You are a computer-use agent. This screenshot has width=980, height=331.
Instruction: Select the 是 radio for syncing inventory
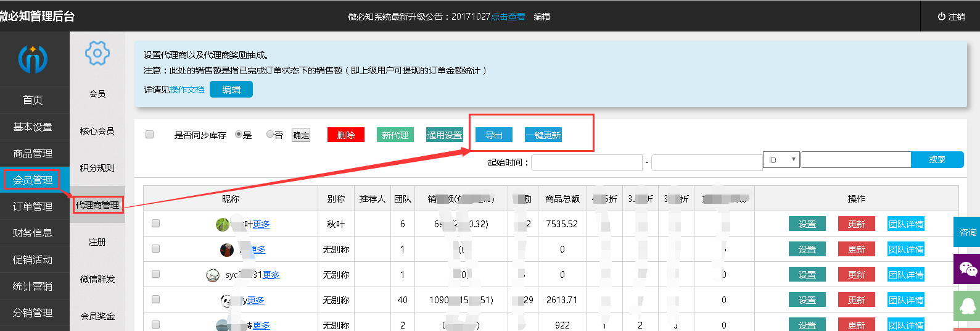(239, 135)
